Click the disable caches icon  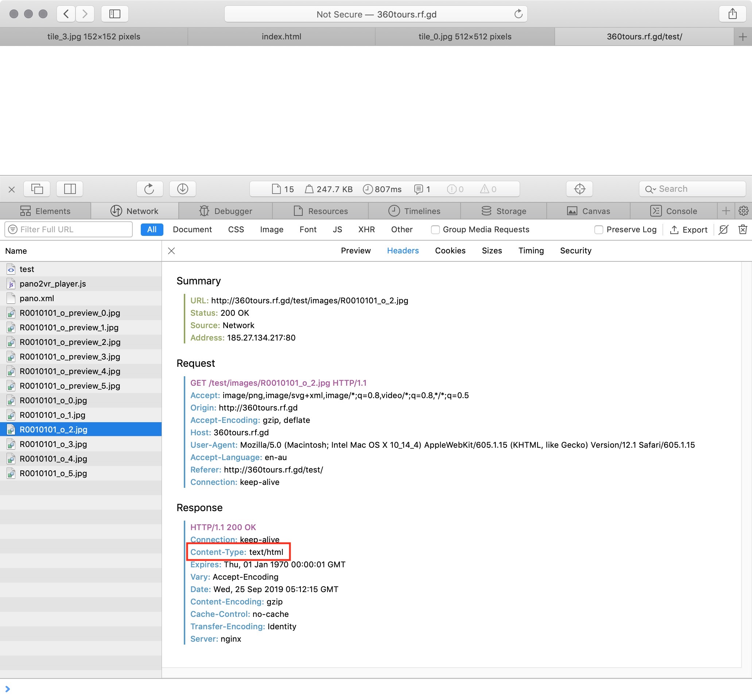click(x=723, y=230)
